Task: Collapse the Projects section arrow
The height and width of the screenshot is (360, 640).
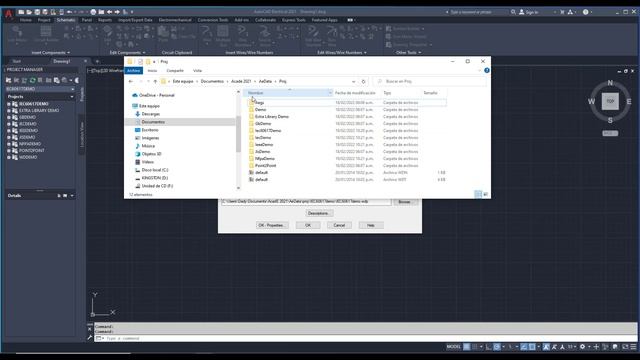Action: pyautogui.click(x=72, y=97)
